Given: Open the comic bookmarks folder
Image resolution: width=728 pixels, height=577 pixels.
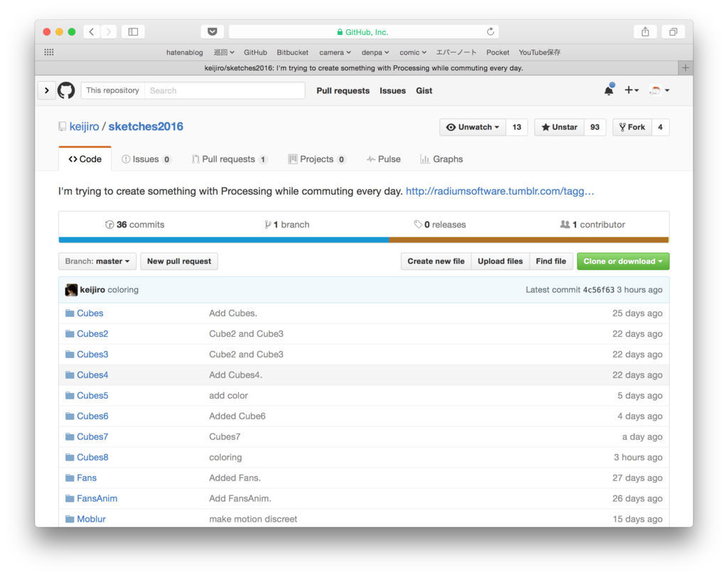Looking at the screenshot, I should pos(413,53).
